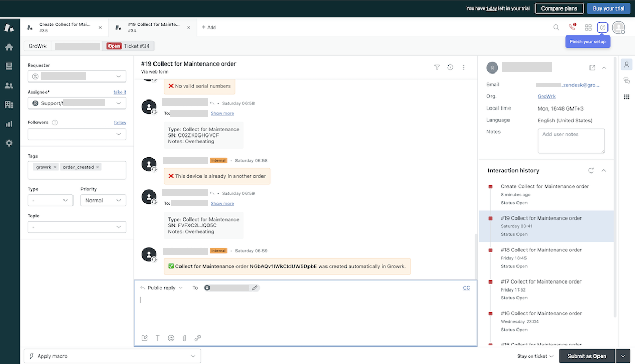This screenshot has height=364, width=635.
Task: Open the Zendesk home dashboard
Action: pyautogui.click(x=8, y=47)
